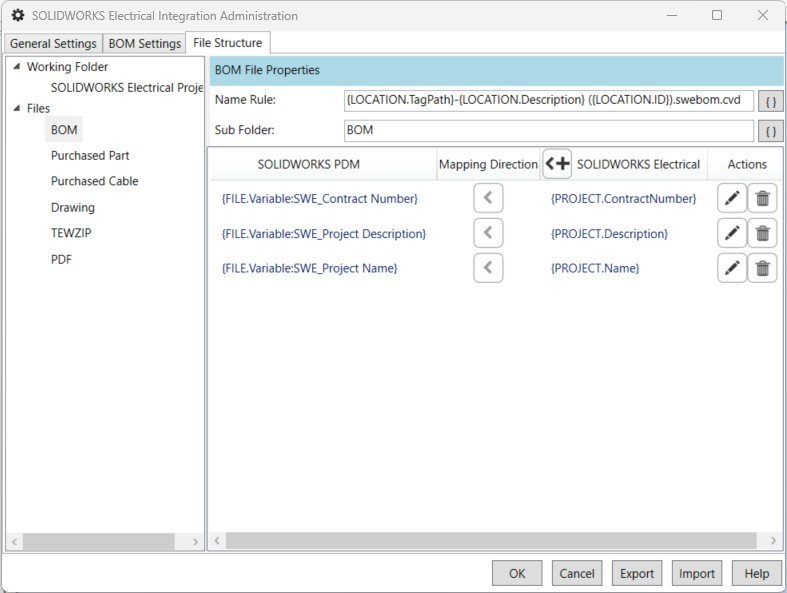Delete the Contract Number mapping row

(x=763, y=198)
